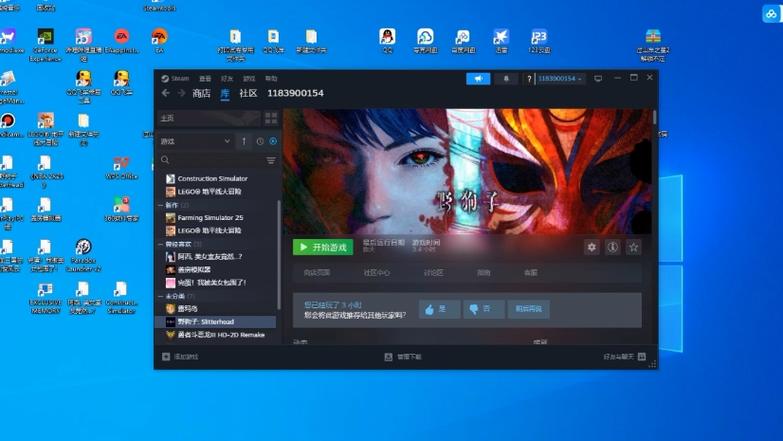
Task: Open the Steam notifications bell
Action: coord(506,78)
